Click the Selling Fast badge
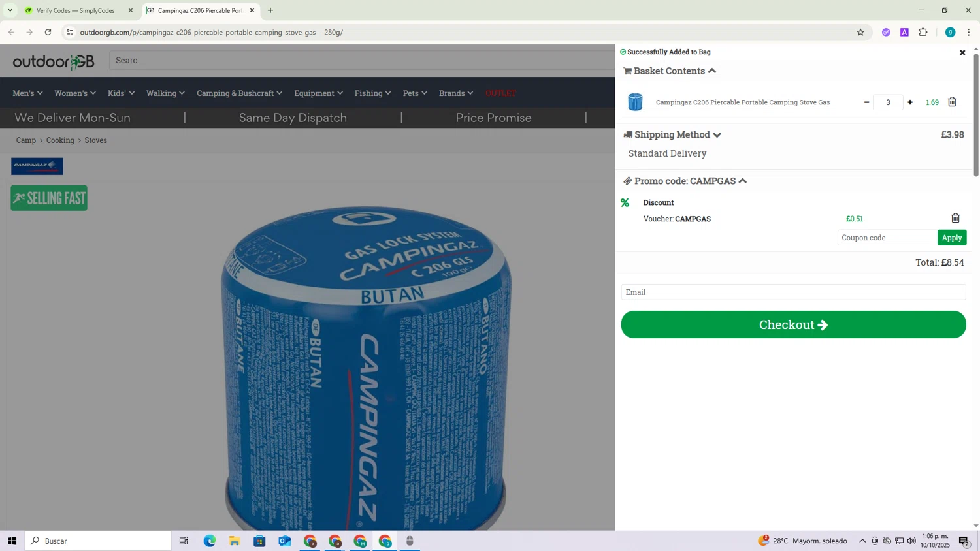Image resolution: width=980 pixels, height=551 pixels. pyautogui.click(x=49, y=198)
